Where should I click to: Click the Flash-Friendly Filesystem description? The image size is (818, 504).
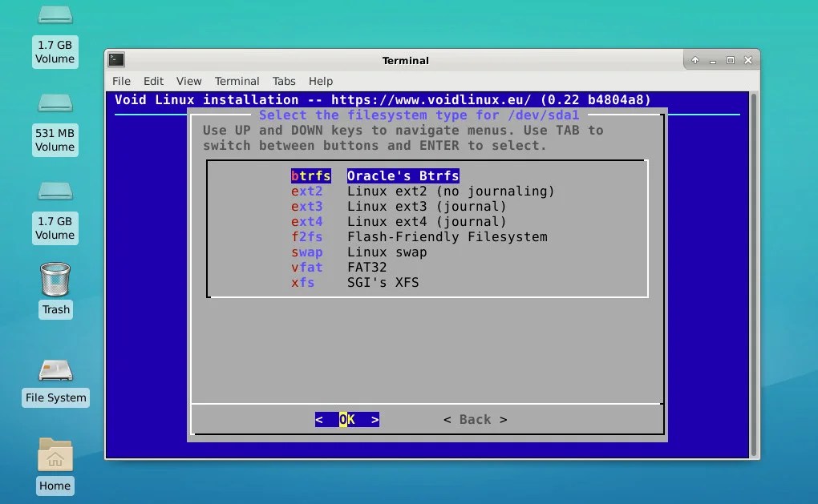pos(447,236)
